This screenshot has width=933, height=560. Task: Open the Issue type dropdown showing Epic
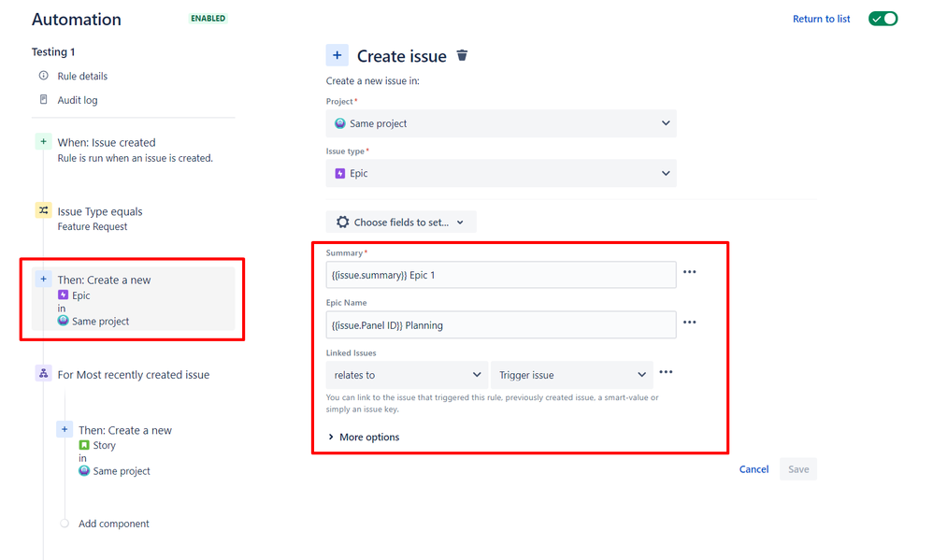501,173
